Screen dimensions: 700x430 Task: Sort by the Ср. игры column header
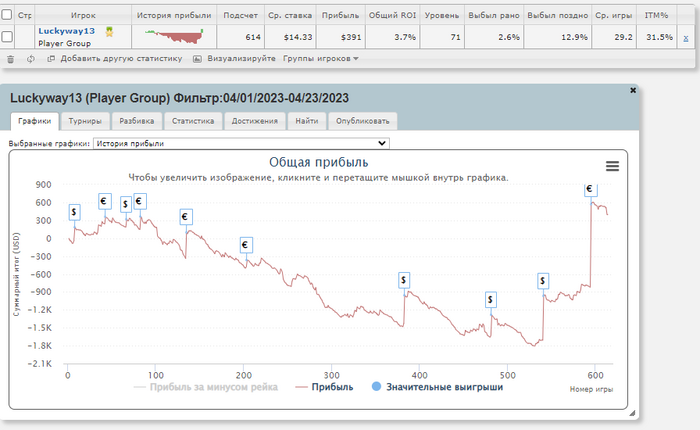click(x=614, y=15)
